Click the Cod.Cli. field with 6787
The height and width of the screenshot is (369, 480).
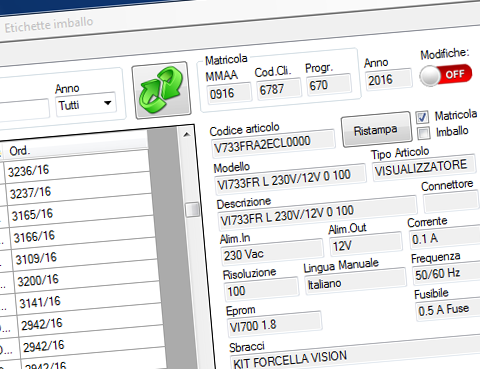pos(279,88)
